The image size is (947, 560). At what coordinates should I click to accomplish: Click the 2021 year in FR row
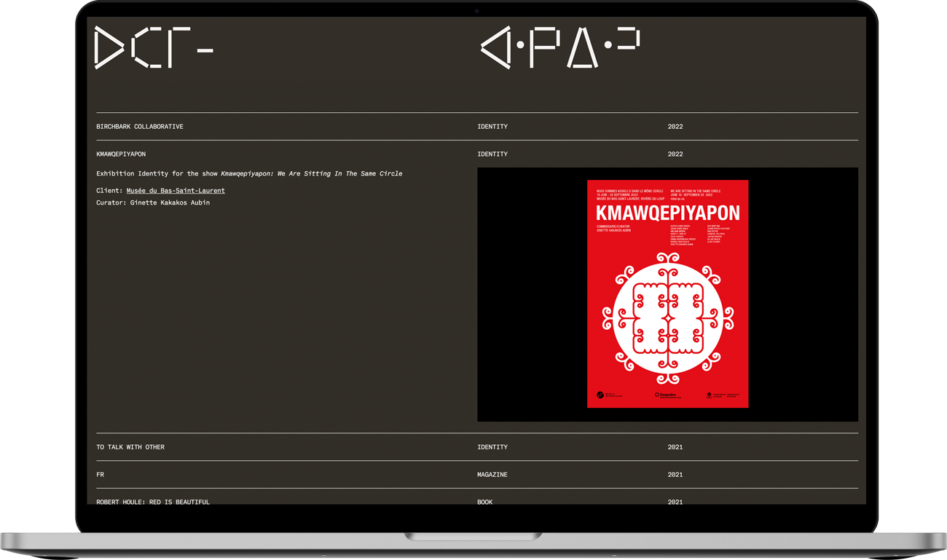675,475
